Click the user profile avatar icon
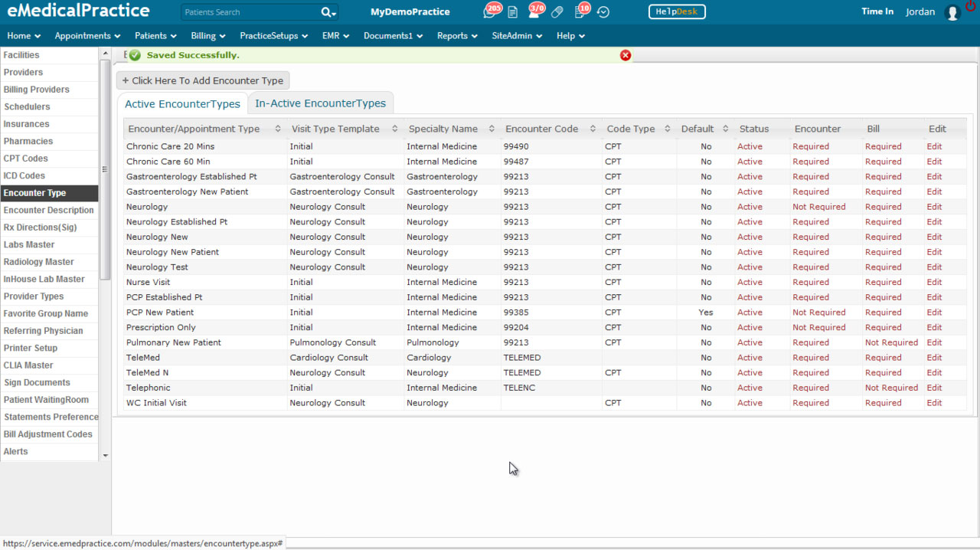 click(952, 12)
